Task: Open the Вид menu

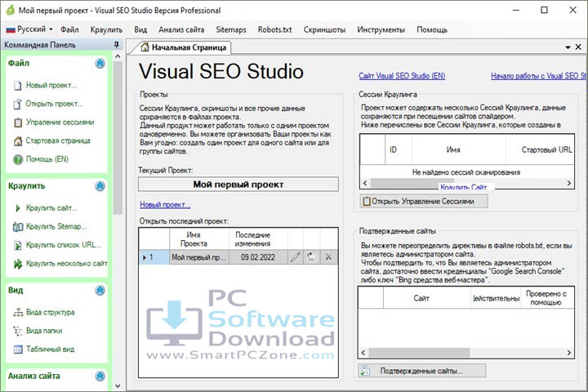Action: tap(140, 29)
